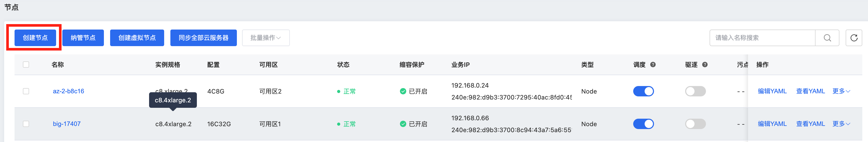868x142 pixels.
Task: Expand 更多 menu for az-2-b8c16
Action: (x=841, y=91)
